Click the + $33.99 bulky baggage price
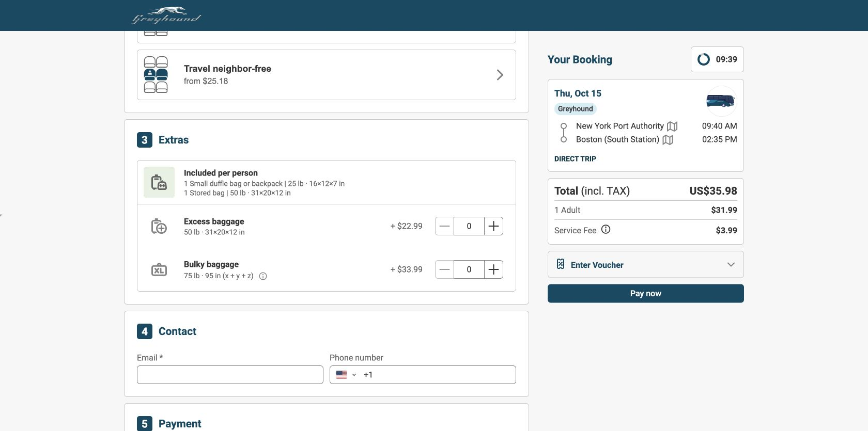This screenshot has height=431, width=868. 406,269
